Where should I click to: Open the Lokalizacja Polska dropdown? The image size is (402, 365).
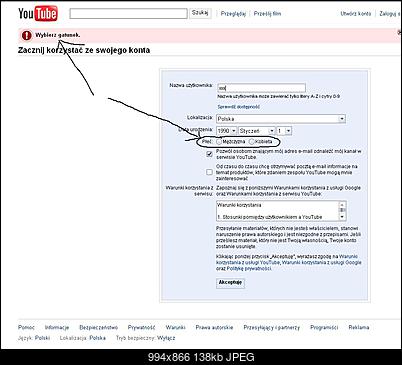coord(281,119)
